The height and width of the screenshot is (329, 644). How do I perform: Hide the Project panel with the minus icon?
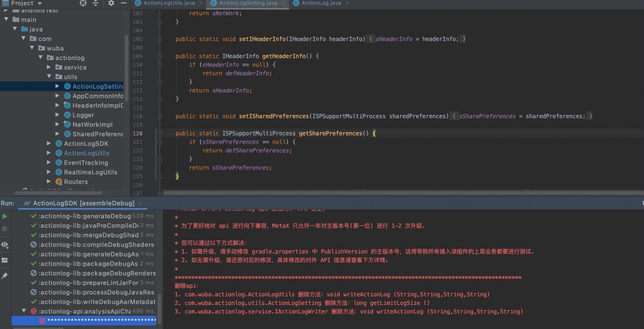pos(123,3)
